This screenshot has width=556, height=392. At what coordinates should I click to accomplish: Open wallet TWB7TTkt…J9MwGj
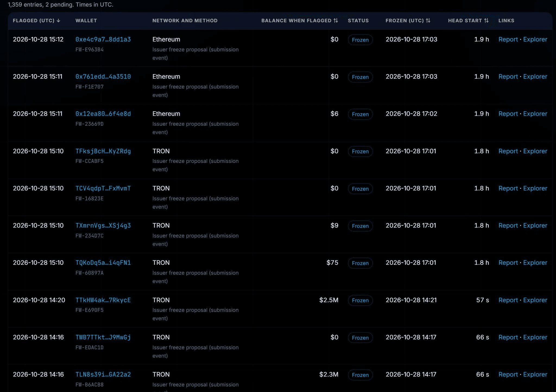click(x=103, y=337)
